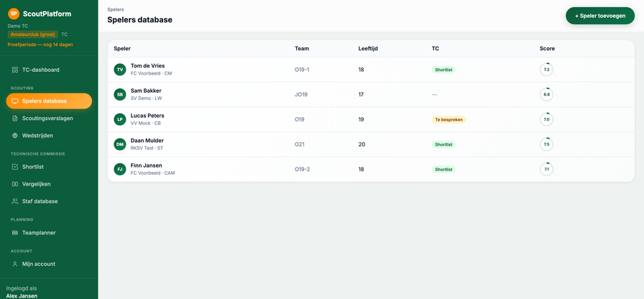Click the DM avatar for Daan Mulder
Image resolution: width=644 pixels, height=299 pixels.
tap(120, 144)
